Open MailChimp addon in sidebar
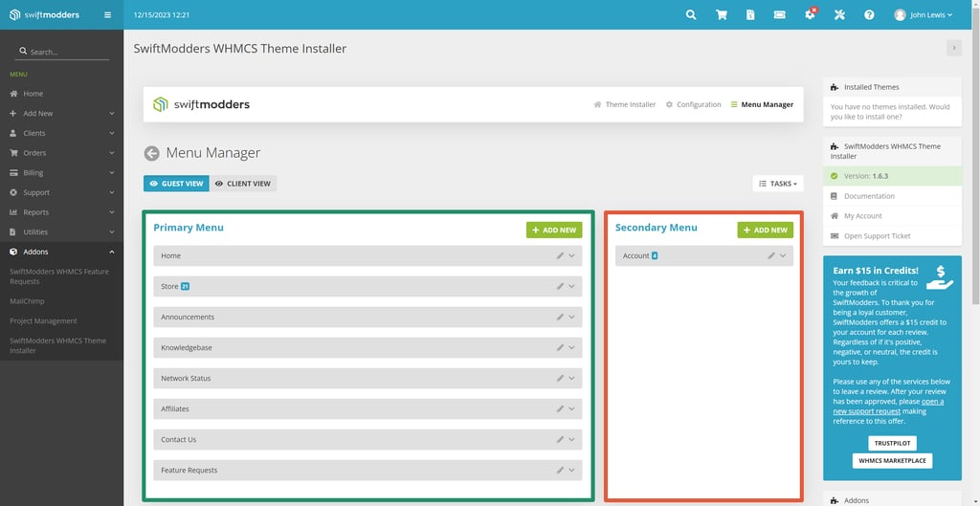Image resolution: width=980 pixels, height=506 pixels. click(27, 301)
